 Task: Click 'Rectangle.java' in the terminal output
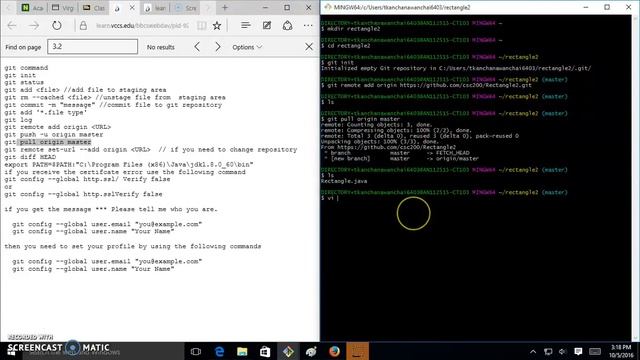click(x=344, y=181)
